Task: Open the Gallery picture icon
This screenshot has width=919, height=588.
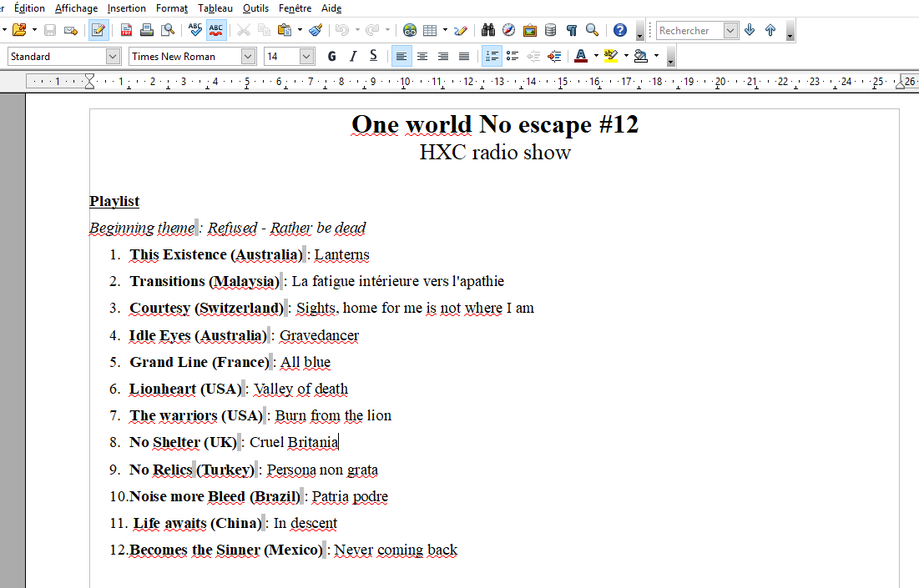Action: click(530, 30)
